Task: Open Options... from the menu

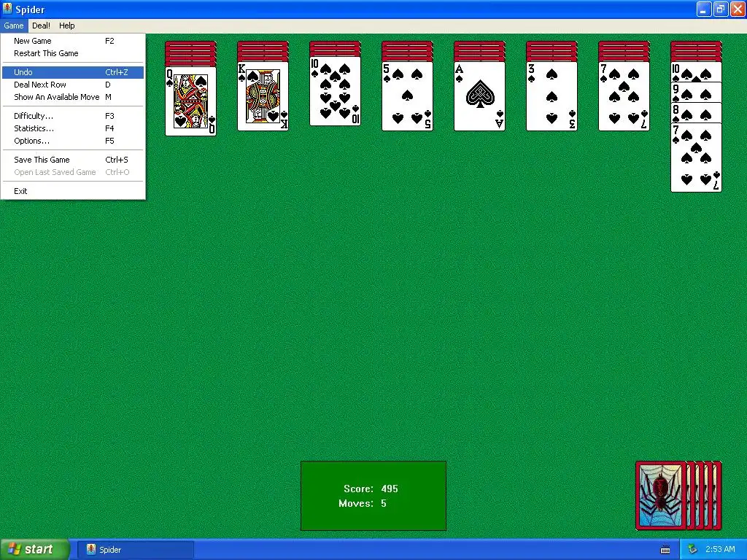Action: (x=73, y=141)
